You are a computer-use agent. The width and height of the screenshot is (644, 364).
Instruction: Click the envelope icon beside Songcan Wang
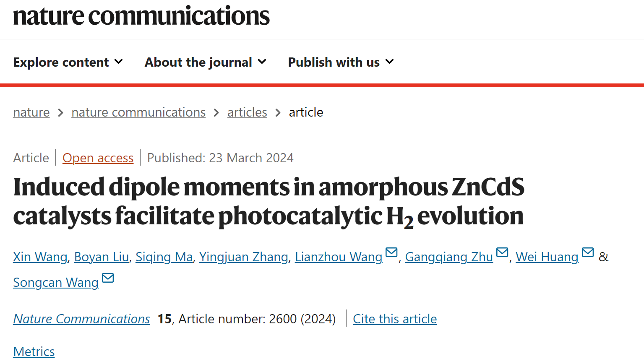pyautogui.click(x=108, y=278)
